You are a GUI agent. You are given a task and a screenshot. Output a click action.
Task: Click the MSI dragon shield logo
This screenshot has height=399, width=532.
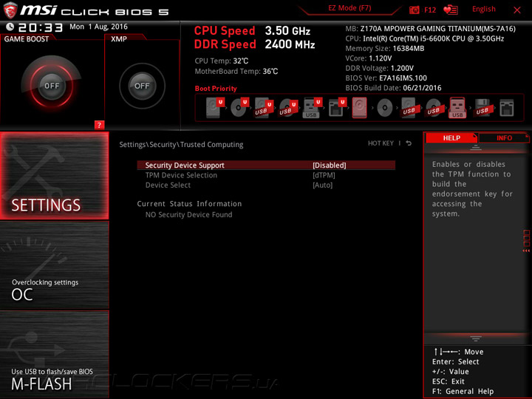point(10,10)
